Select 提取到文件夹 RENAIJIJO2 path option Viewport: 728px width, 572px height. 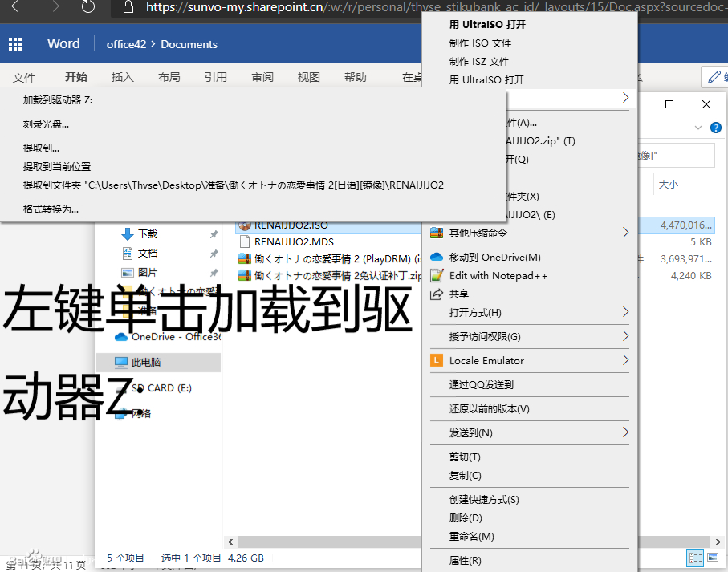tap(250, 185)
